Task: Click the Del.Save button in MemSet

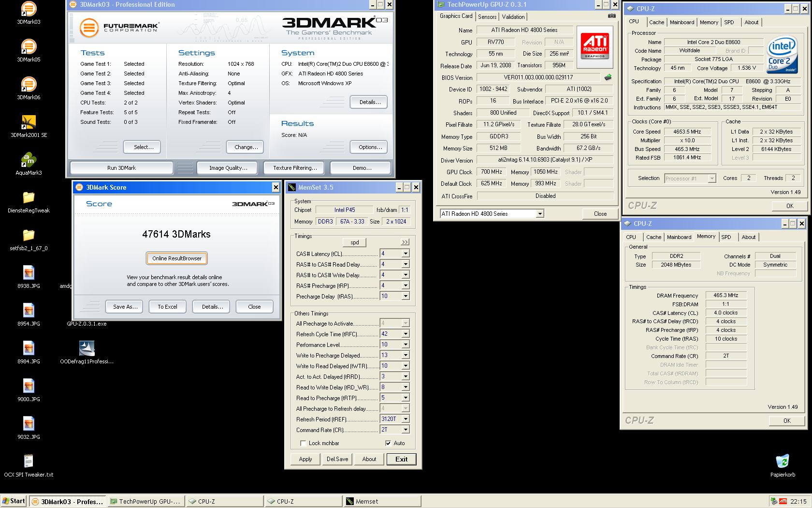Action: (337, 459)
